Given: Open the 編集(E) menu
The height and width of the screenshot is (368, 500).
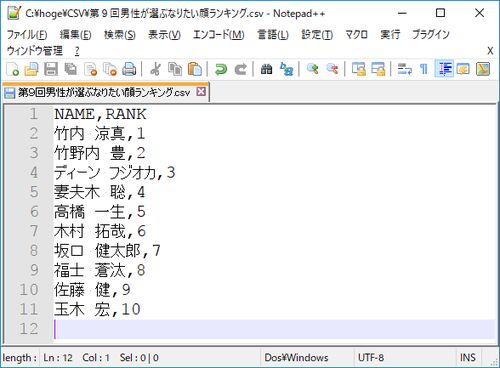Looking at the screenshot, I should (x=75, y=34).
